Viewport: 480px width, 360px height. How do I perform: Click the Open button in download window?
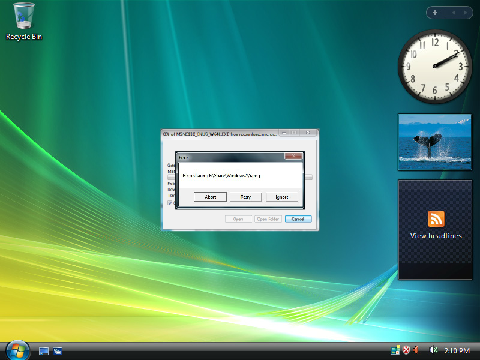coord(238,219)
